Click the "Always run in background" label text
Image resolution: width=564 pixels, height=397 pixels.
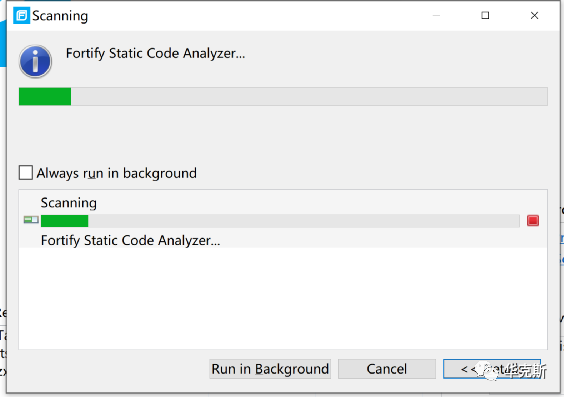117,173
